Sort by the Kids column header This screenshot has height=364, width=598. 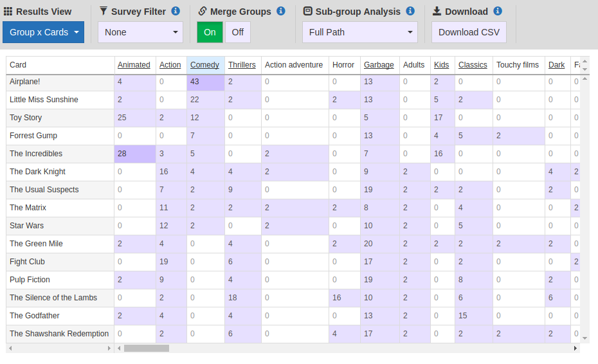[x=441, y=65]
